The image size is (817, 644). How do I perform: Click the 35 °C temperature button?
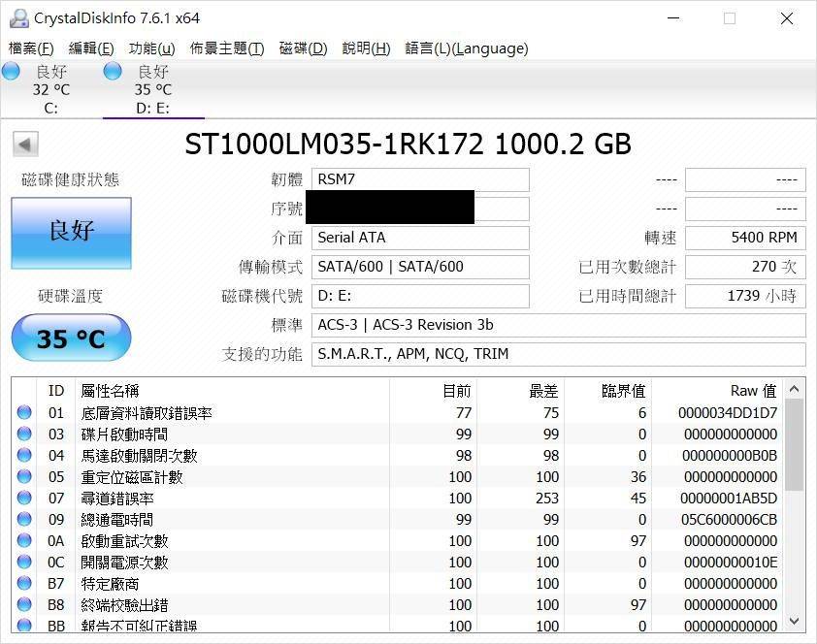pyautogui.click(x=72, y=338)
